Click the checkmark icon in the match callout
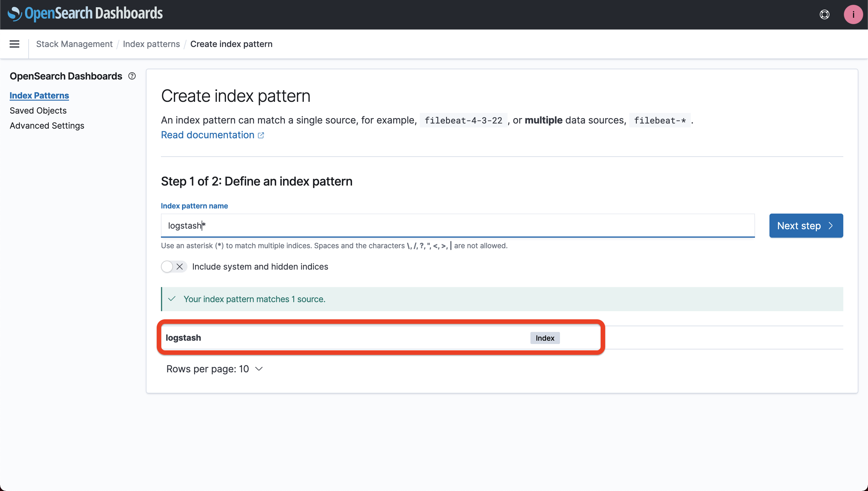The height and width of the screenshot is (491, 868). [x=172, y=299]
